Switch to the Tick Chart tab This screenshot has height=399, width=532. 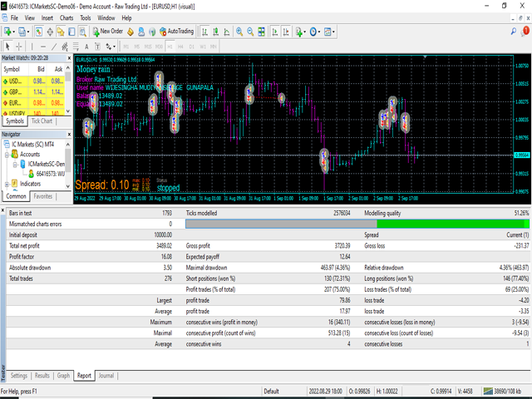click(x=42, y=121)
